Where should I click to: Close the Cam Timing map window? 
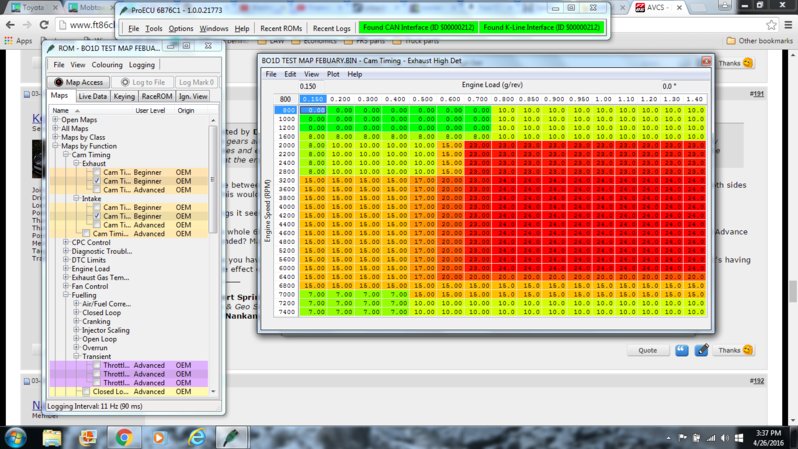pyautogui.click(x=706, y=61)
